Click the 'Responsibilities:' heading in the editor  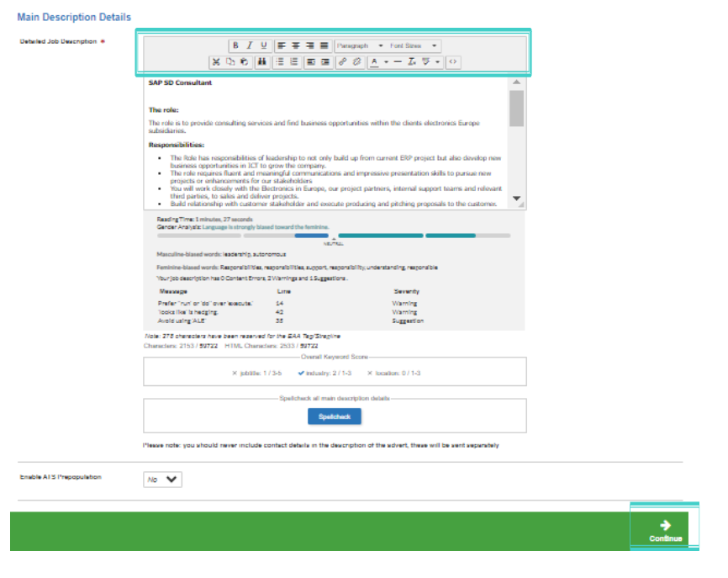177,145
